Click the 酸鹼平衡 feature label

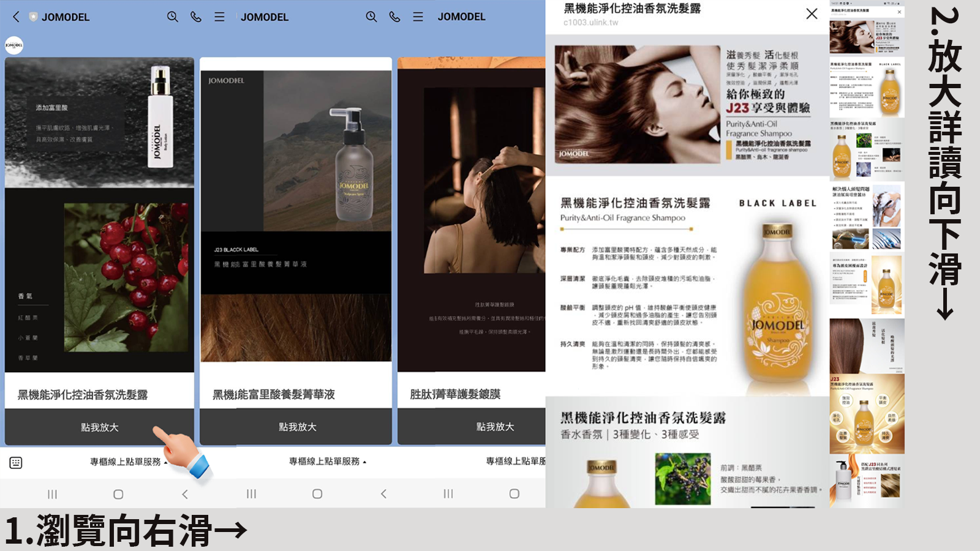[573, 308]
